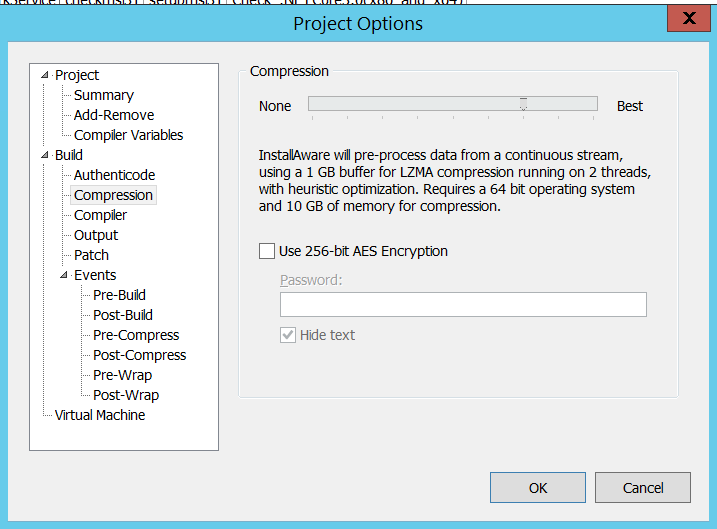This screenshot has height=529, width=717.
Task: Collapse the Events tree node
Action: [64, 275]
